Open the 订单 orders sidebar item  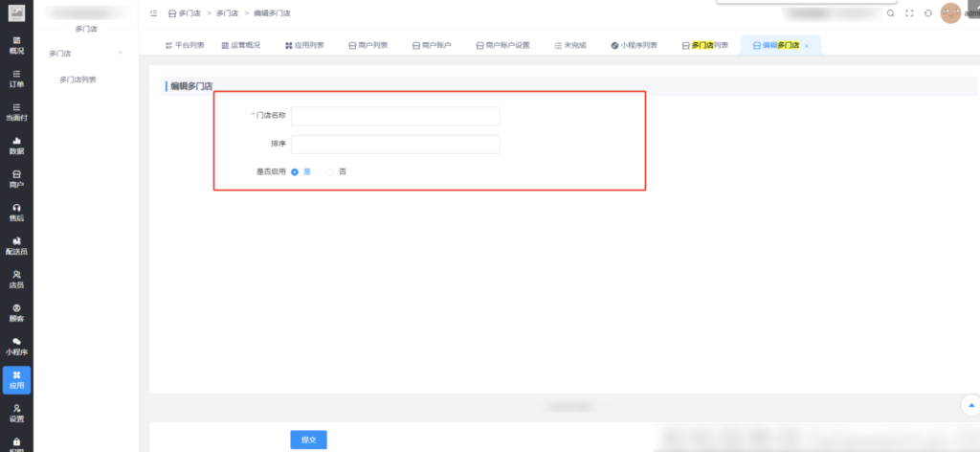coord(16,79)
